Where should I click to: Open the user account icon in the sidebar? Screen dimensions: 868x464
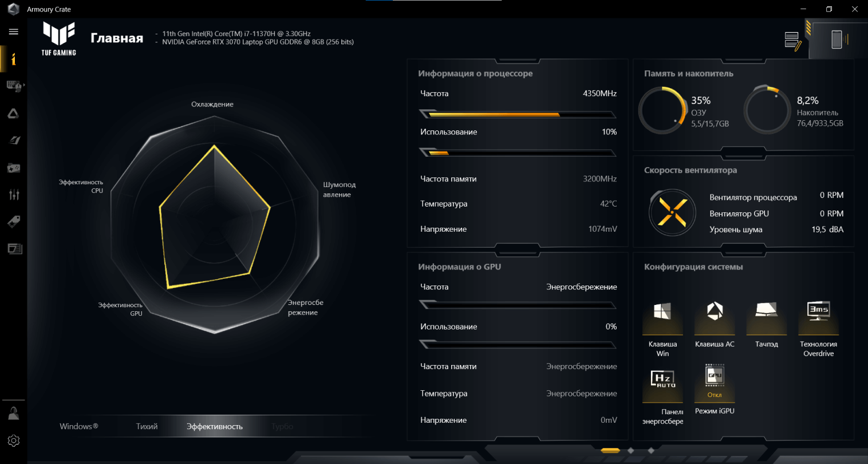(x=13, y=413)
